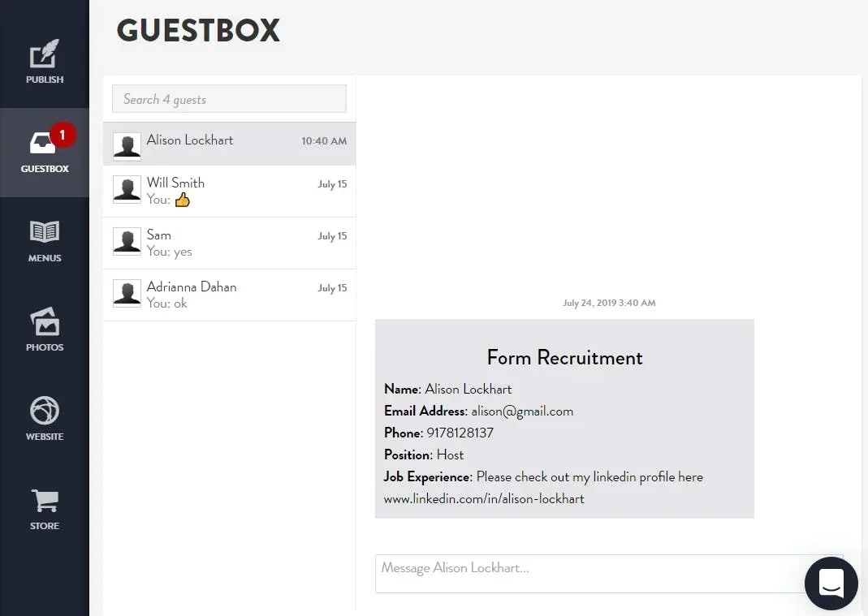Click Alison Lockhart's avatar

click(127, 146)
